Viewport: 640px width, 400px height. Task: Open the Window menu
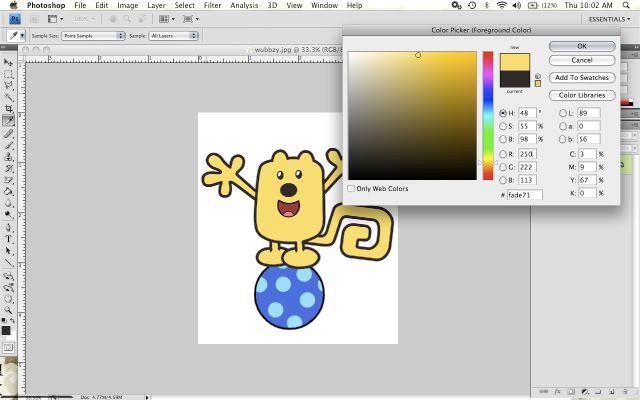[x=324, y=5]
